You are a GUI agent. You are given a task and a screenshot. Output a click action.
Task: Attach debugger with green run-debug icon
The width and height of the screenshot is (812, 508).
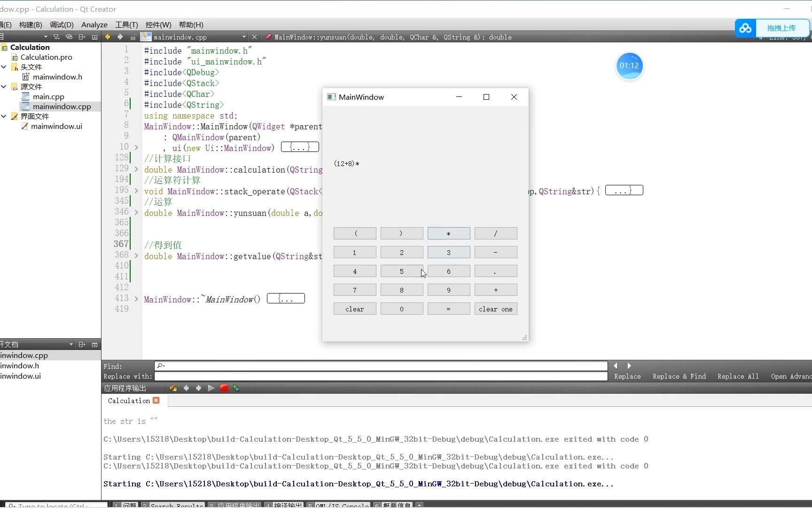pyautogui.click(x=236, y=388)
